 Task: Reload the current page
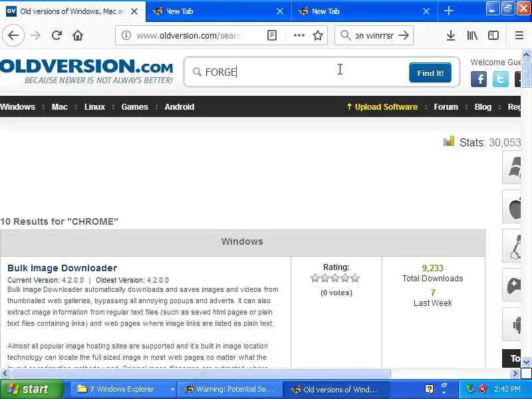point(57,35)
